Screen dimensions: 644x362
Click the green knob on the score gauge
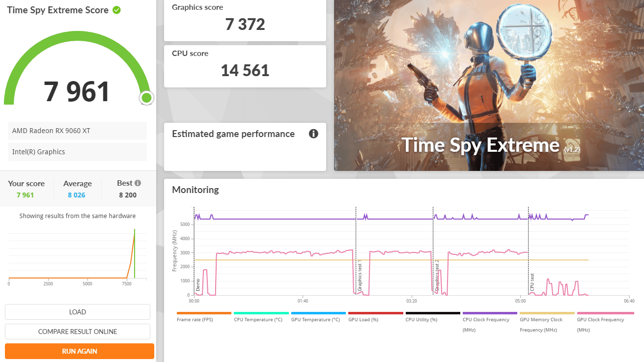(x=146, y=98)
